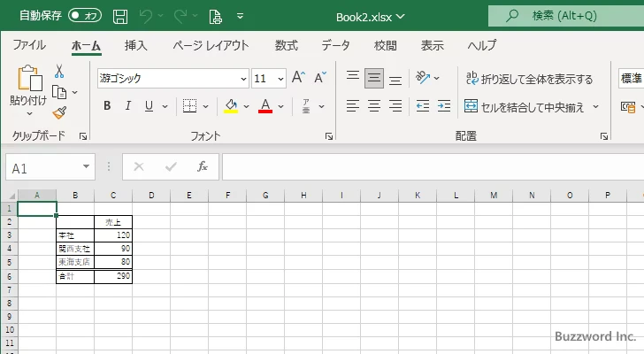This screenshot has width=644, height=354.
Task: Click the Copy icon
Action: (59, 92)
